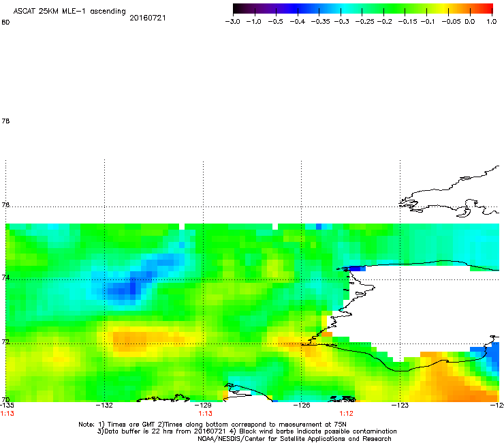Click the red 1:13 time under -129
The width and height of the screenshot is (504, 443).
click(x=206, y=414)
